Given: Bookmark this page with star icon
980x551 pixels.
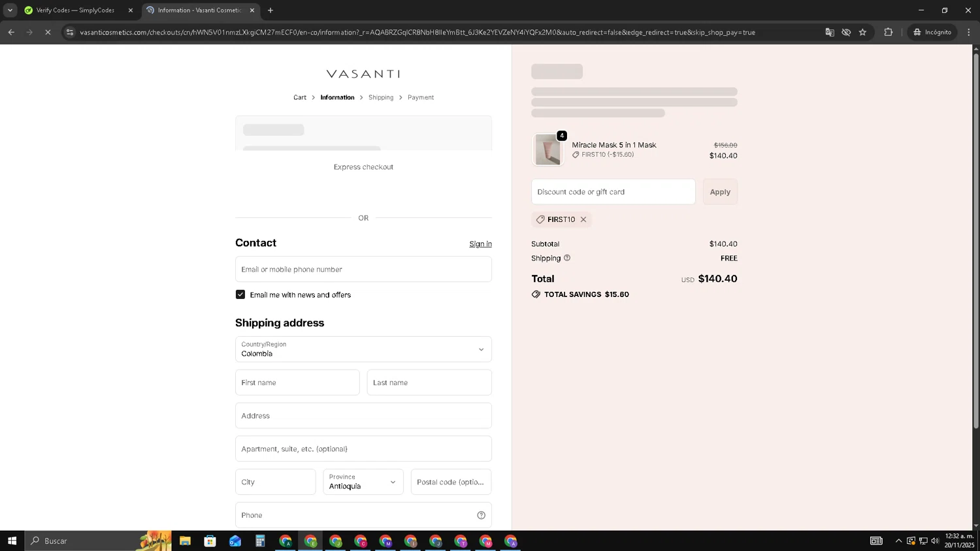Looking at the screenshot, I should [x=862, y=32].
